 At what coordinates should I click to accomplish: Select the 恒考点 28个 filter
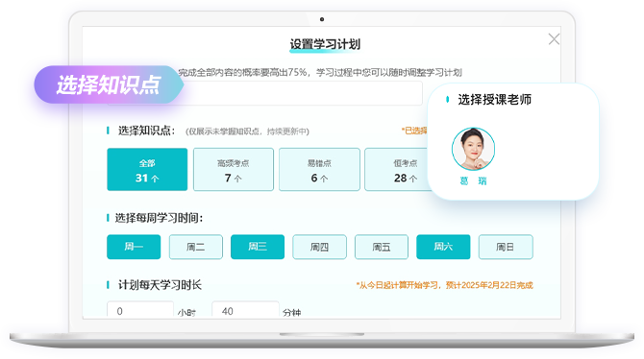(x=397, y=170)
